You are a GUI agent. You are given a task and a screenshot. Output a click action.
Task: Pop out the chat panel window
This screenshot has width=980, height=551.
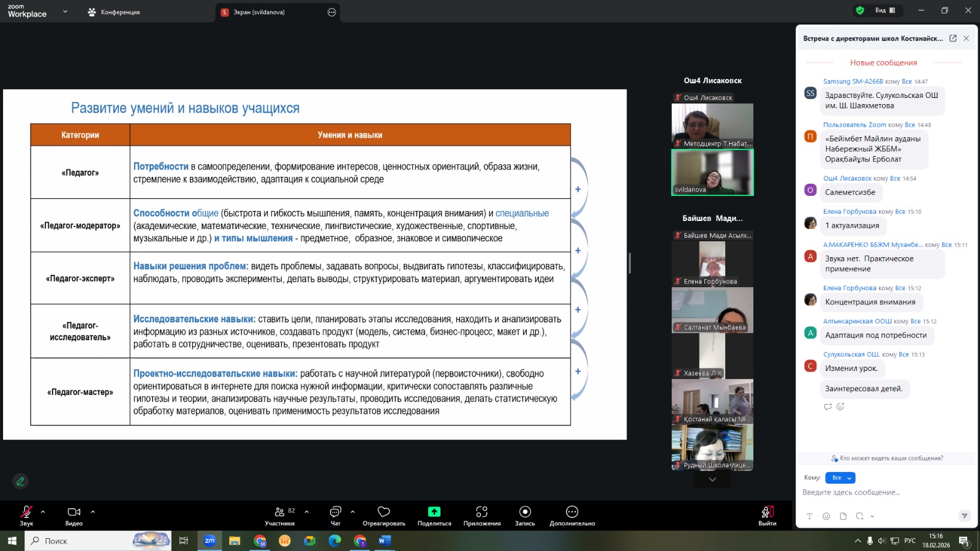click(953, 38)
